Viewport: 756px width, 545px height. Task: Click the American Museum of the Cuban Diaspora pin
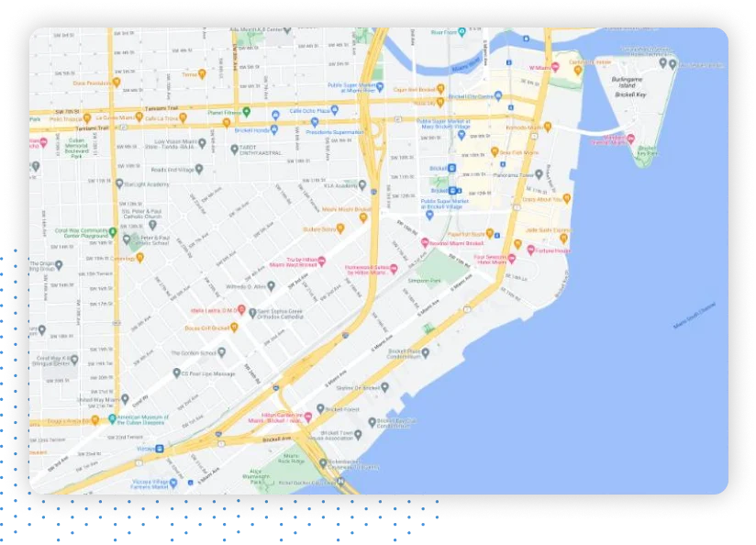(x=111, y=419)
